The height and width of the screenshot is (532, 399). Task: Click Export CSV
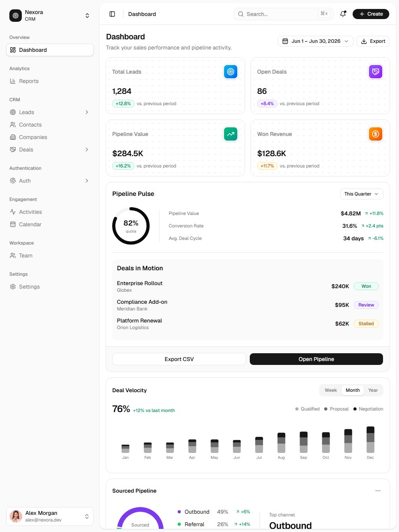[x=179, y=359]
